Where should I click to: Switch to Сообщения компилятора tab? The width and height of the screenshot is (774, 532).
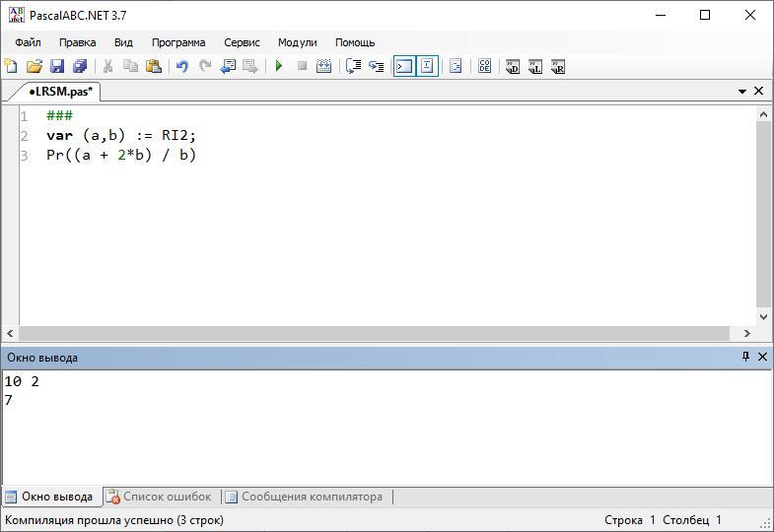click(x=306, y=497)
